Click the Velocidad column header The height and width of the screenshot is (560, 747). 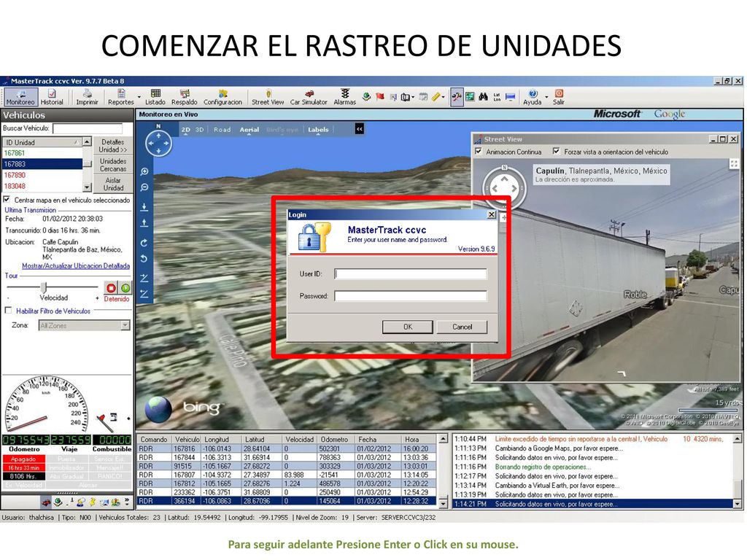click(299, 440)
